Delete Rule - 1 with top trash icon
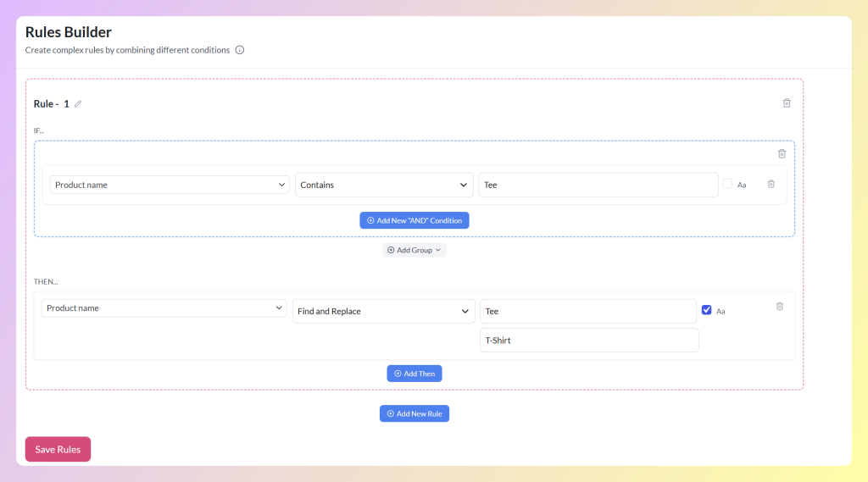This screenshot has width=868, height=482. (787, 103)
